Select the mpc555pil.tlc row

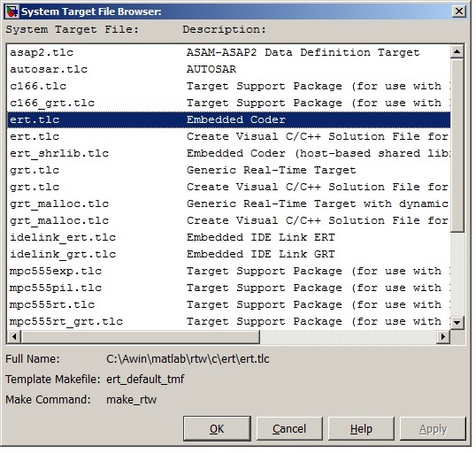click(228, 288)
